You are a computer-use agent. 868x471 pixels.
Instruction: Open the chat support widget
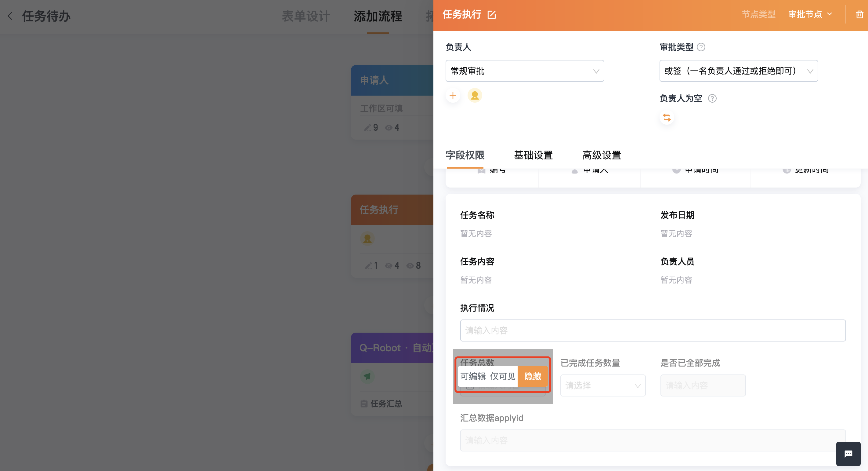point(848,454)
